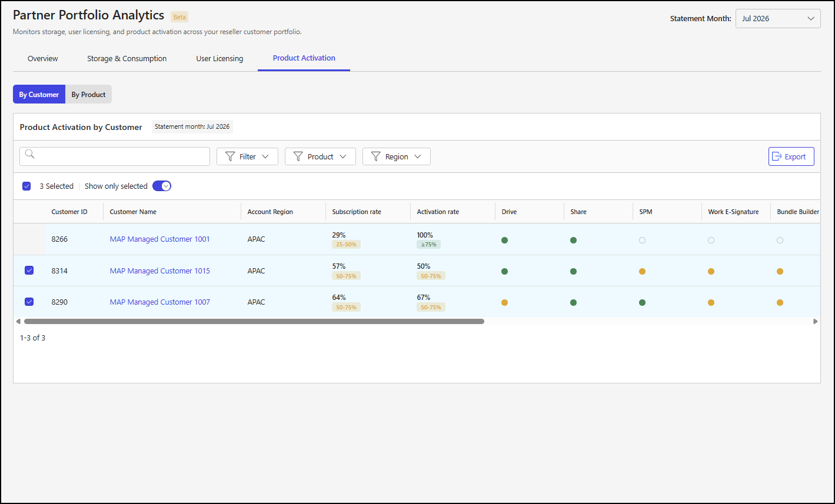Click empty Work E-Signature indicator for customer 8266
835x504 pixels.
pos(711,240)
